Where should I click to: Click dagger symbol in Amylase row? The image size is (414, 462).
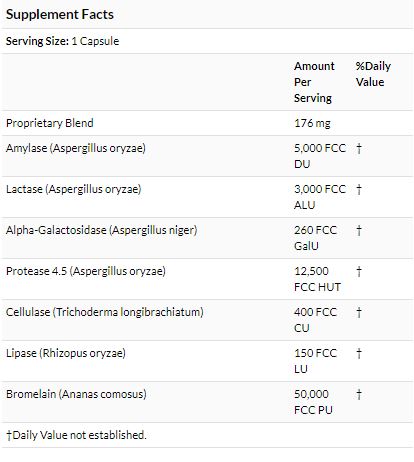[359, 148]
